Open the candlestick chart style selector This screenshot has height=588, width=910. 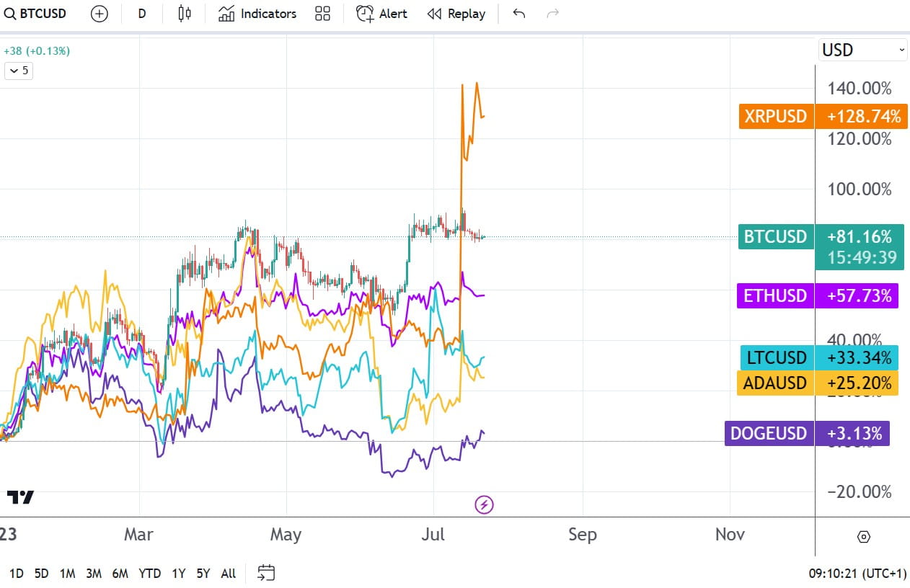pos(182,13)
